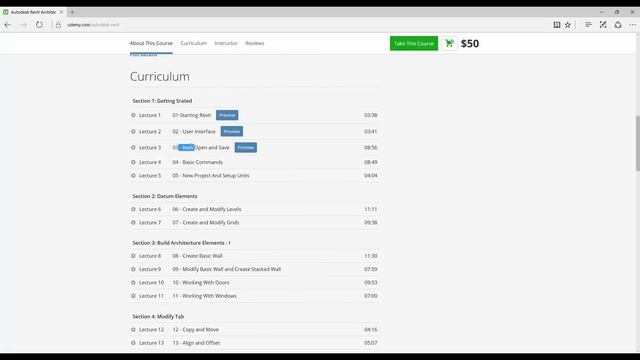
Task: Select the Autodesk Revit browser tab
Action: tap(33, 12)
